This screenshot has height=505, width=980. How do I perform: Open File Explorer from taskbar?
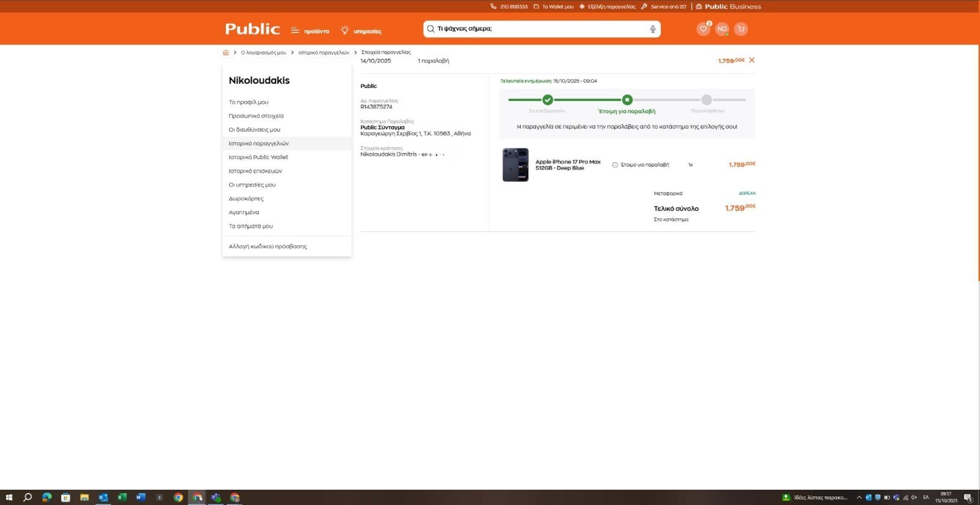pyautogui.click(x=85, y=498)
